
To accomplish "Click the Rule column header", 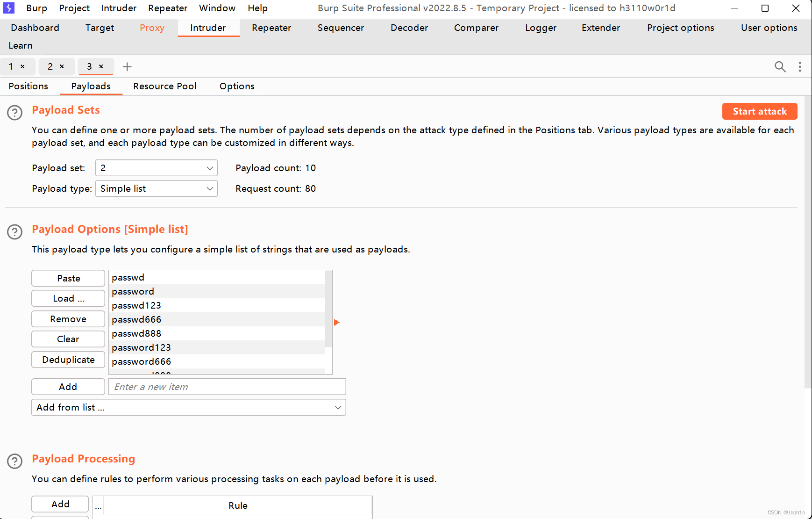I will coord(238,505).
